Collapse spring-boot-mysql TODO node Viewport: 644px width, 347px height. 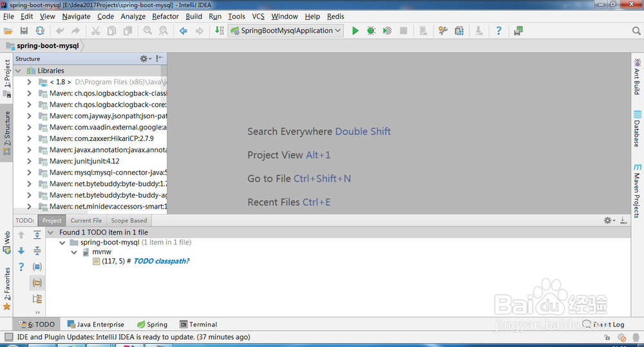pyautogui.click(x=62, y=243)
